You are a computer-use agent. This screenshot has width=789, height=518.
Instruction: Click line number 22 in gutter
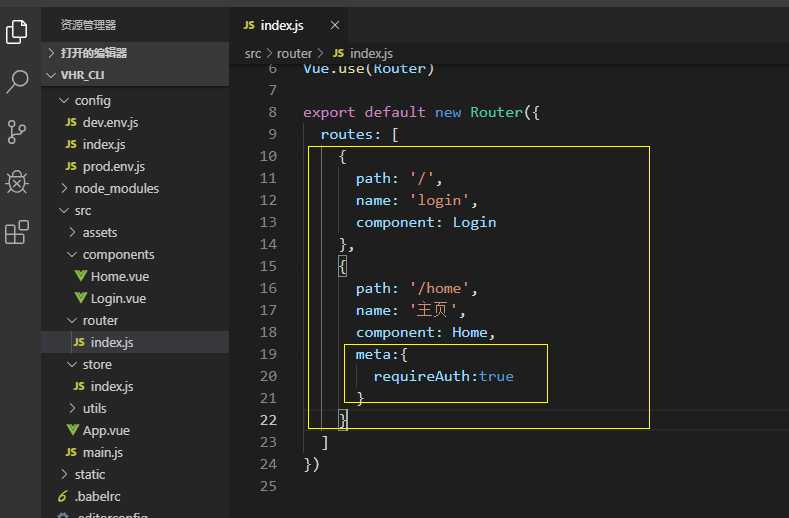tap(268, 420)
